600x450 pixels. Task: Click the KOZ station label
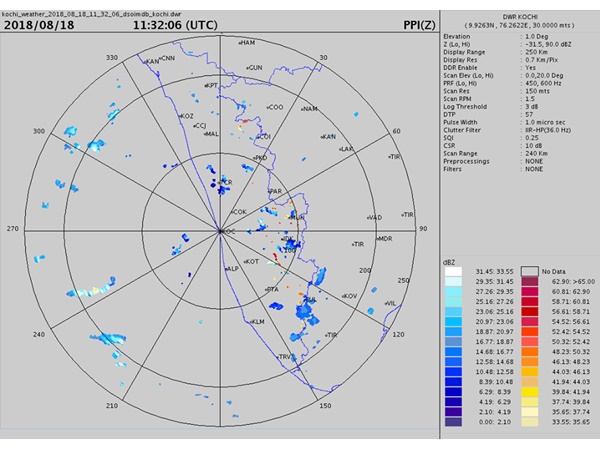(x=187, y=116)
